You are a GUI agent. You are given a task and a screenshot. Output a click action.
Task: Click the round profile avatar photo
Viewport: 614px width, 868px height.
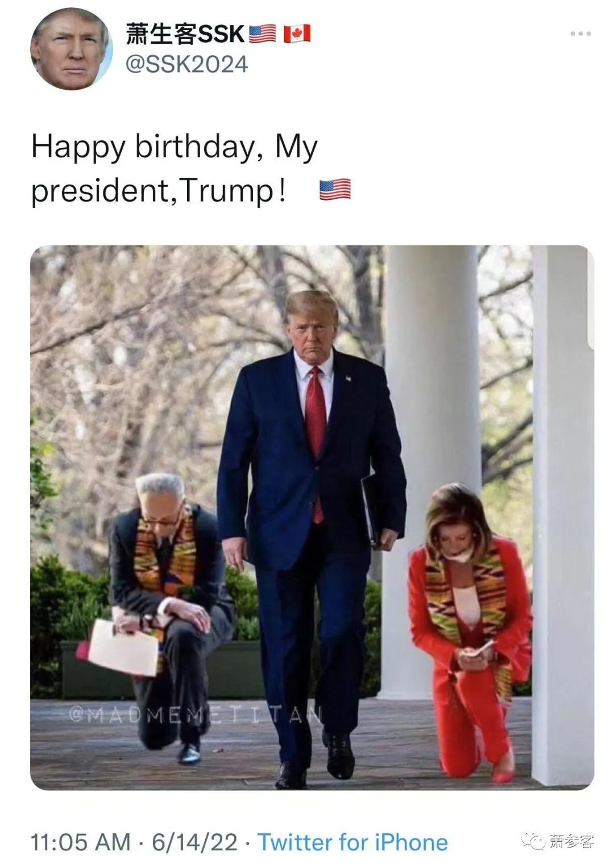tap(72, 50)
